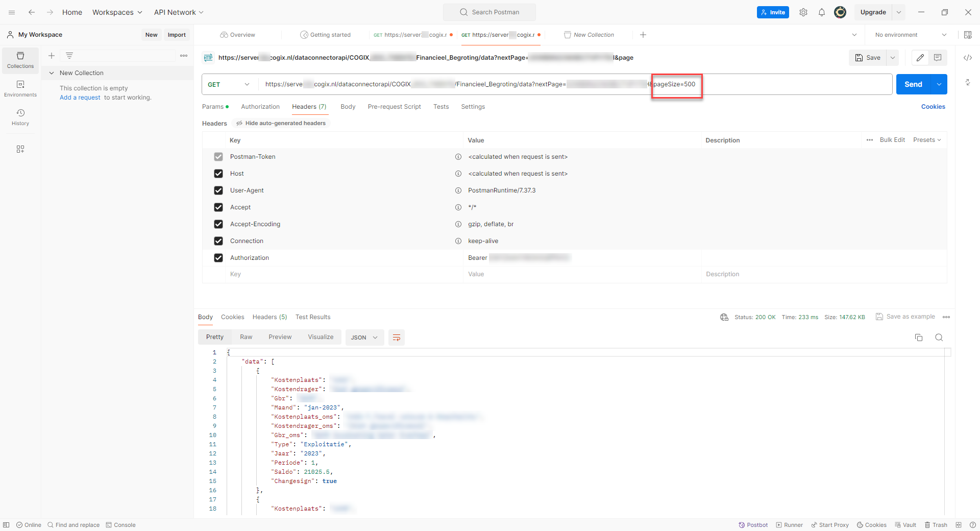Collapse the New Collection tree item

click(x=52, y=73)
